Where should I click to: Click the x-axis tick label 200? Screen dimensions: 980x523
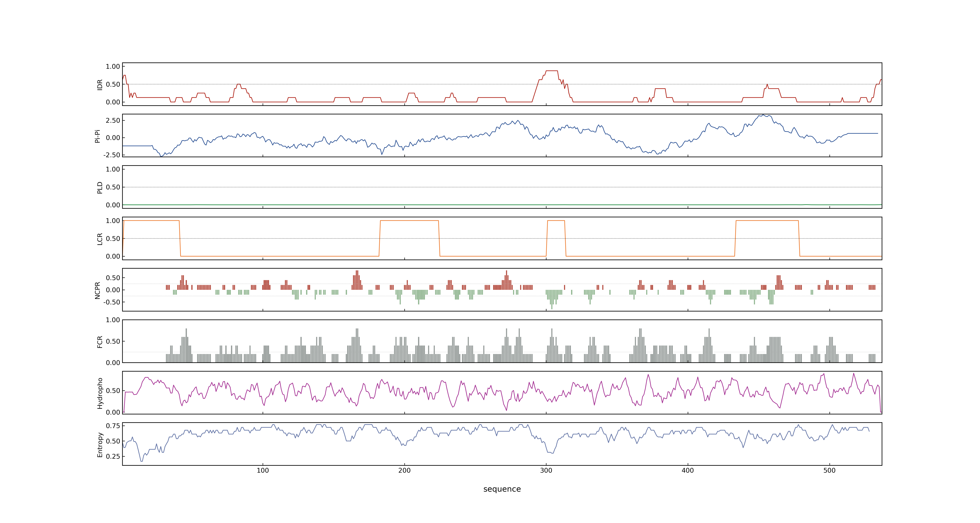click(x=404, y=470)
